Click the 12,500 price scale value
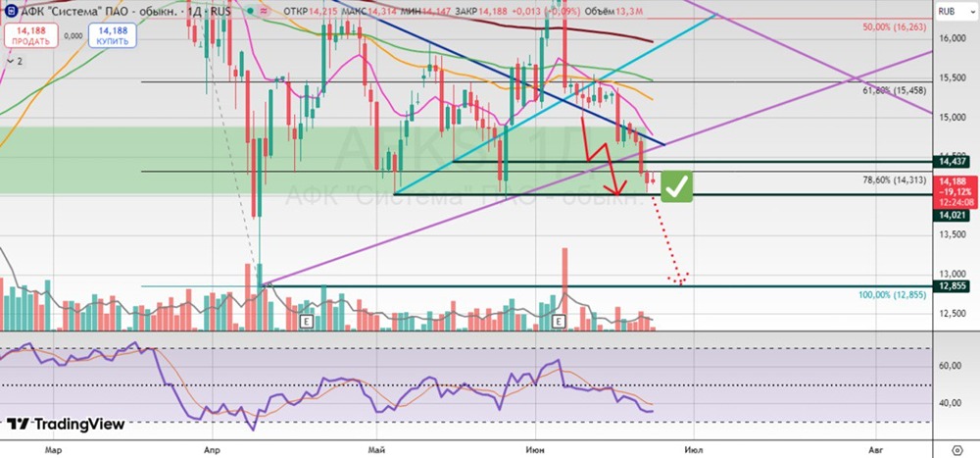Screen dimensions: 980x458 [x=953, y=314]
